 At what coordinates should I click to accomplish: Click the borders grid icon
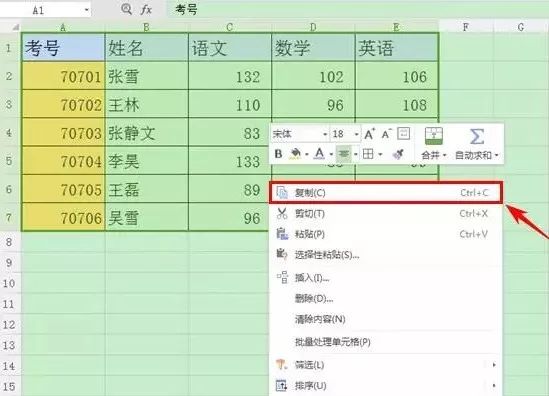(x=368, y=153)
